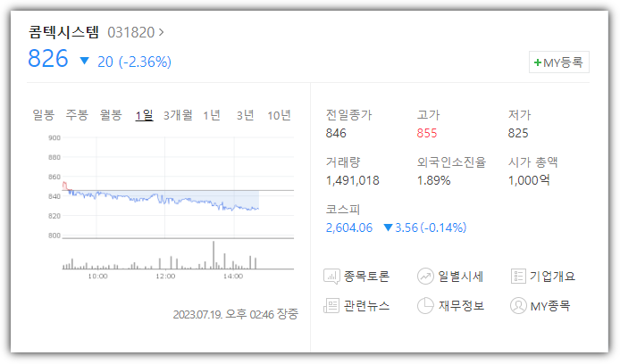Click the 일별시세 link text
Screen dimensions: 620x364
coord(461,276)
